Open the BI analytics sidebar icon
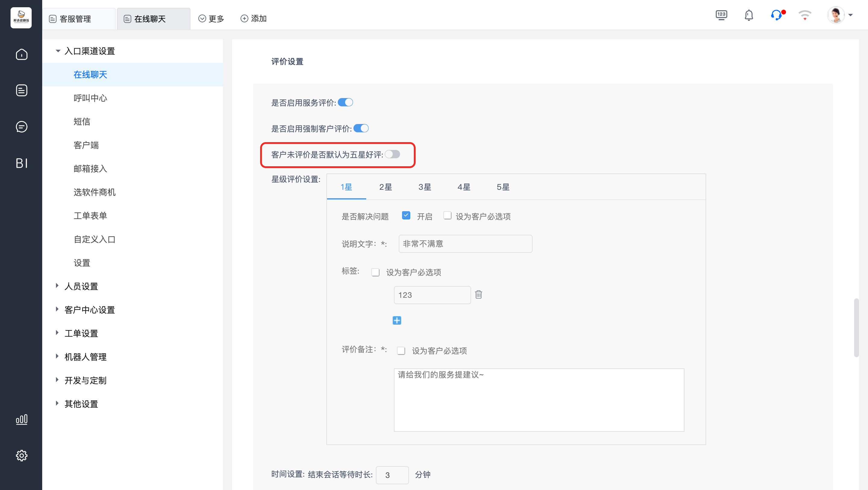The image size is (868, 490). [x=22, y=163]
